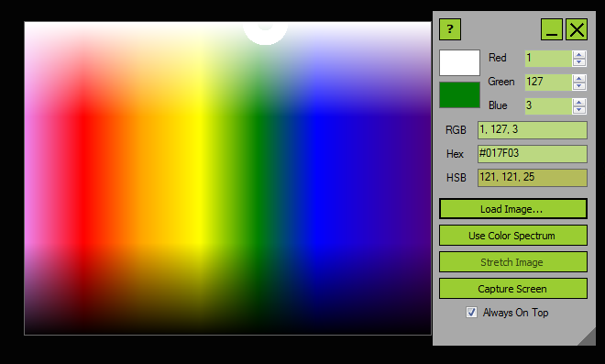Click the Red value field
Screen dimensions: 605x364
click(x=548, y=59)
